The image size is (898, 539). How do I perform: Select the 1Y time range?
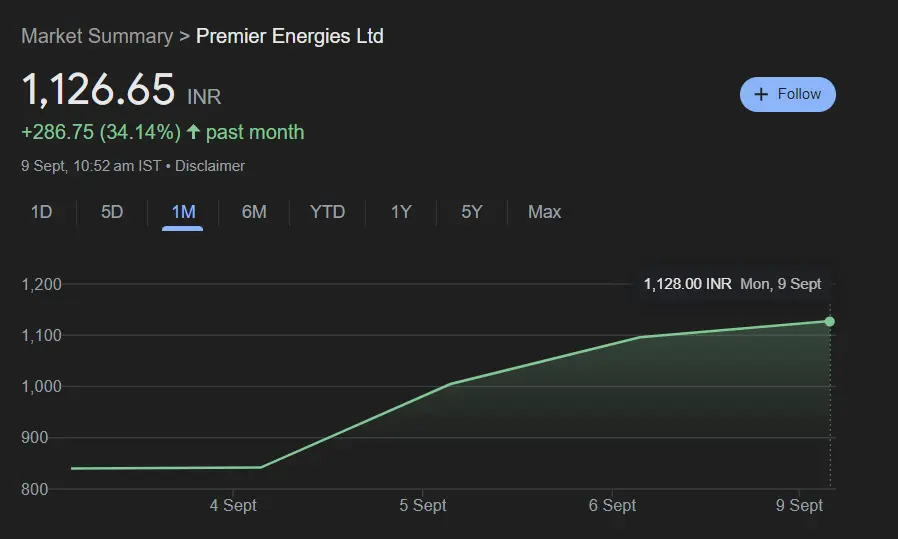point(401,212)
